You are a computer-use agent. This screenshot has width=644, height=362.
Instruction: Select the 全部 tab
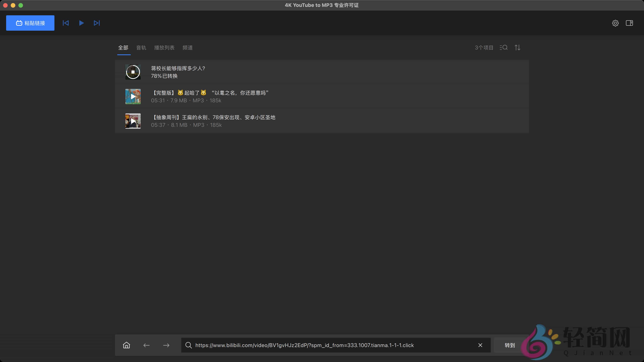point(123,48)
